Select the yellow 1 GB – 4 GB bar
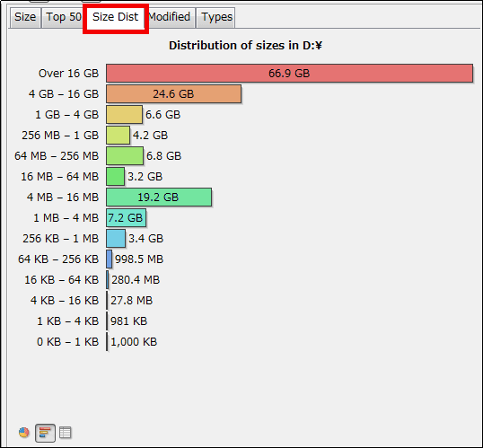This screenshot has width=483, height=448. 125,115
